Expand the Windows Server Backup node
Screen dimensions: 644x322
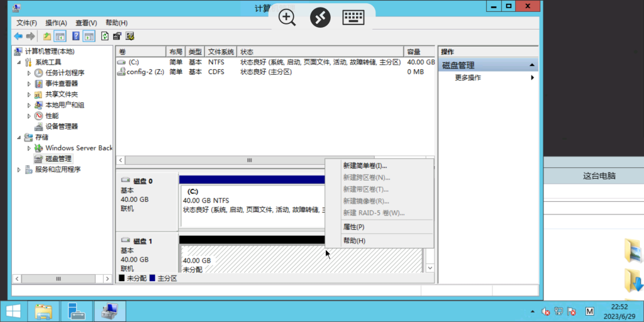click(x=29, y=148)
